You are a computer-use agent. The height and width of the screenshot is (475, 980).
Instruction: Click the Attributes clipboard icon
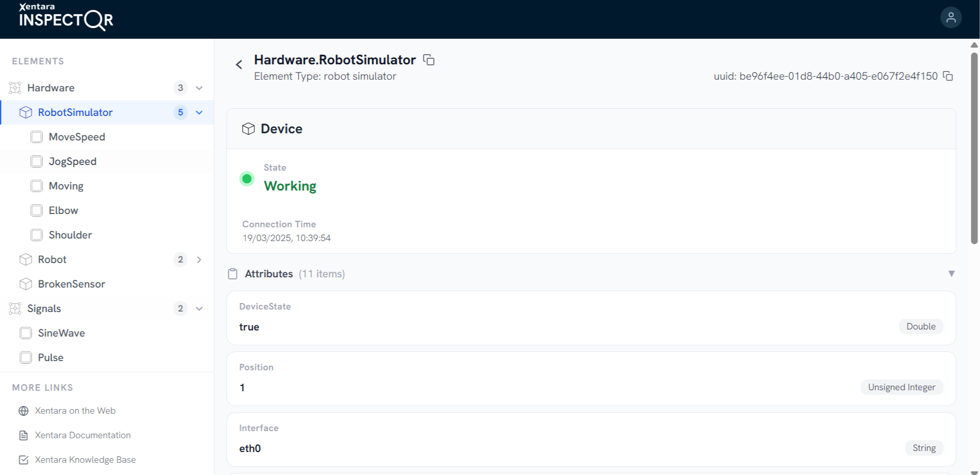[x=232, y=274]
